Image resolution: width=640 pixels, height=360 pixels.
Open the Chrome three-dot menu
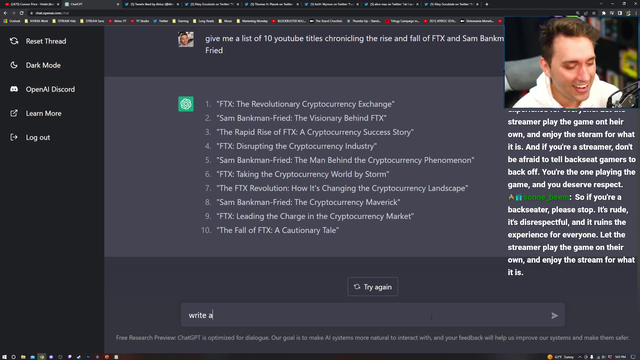(636, 13)
